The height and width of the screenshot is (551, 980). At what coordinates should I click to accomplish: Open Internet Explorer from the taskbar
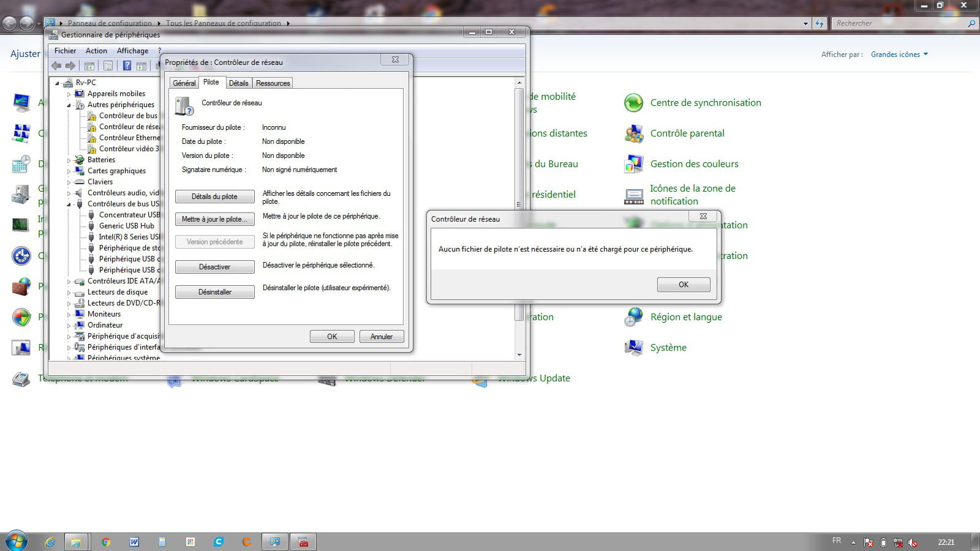pyautogui.click(x=50, y=542)
